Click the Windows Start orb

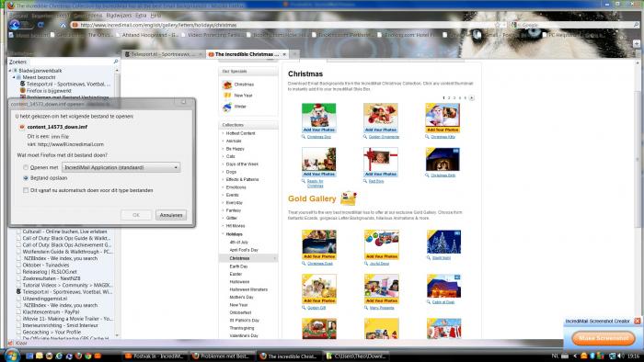click(11, 355)
